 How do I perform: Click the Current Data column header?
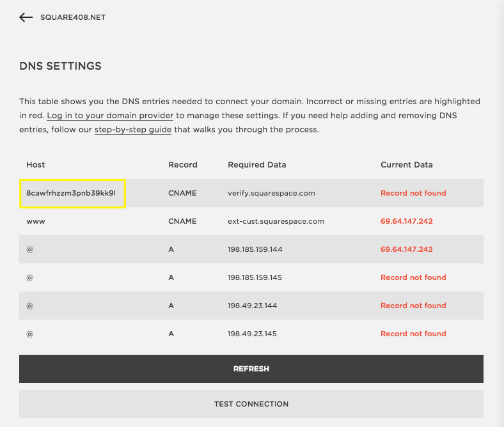406,164
